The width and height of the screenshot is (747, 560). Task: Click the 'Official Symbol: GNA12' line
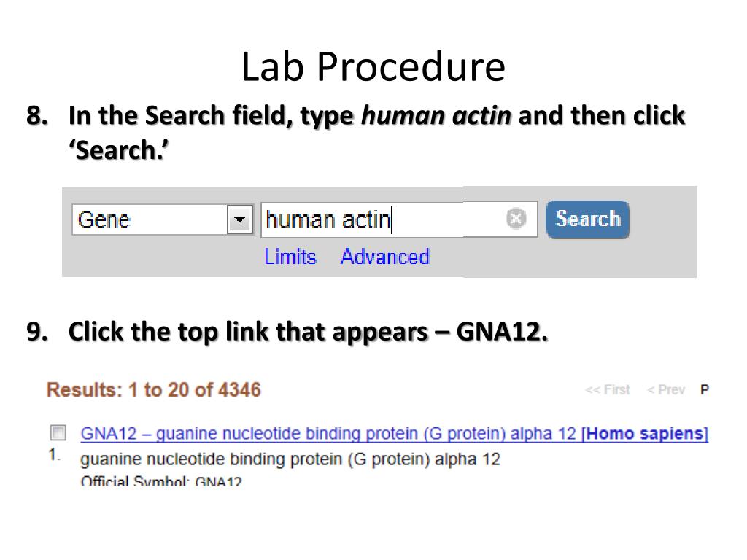161,481
